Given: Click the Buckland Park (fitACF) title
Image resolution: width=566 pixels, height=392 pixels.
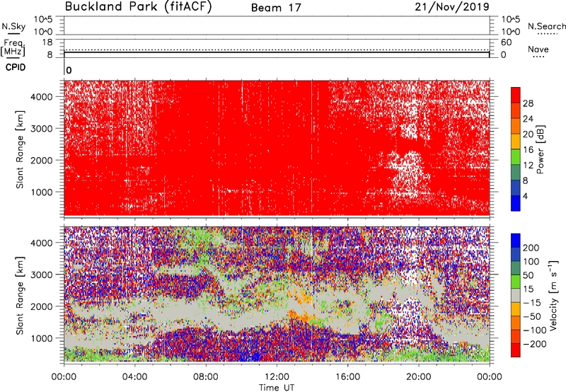Looking at the screenshot, I should (138, 7).
